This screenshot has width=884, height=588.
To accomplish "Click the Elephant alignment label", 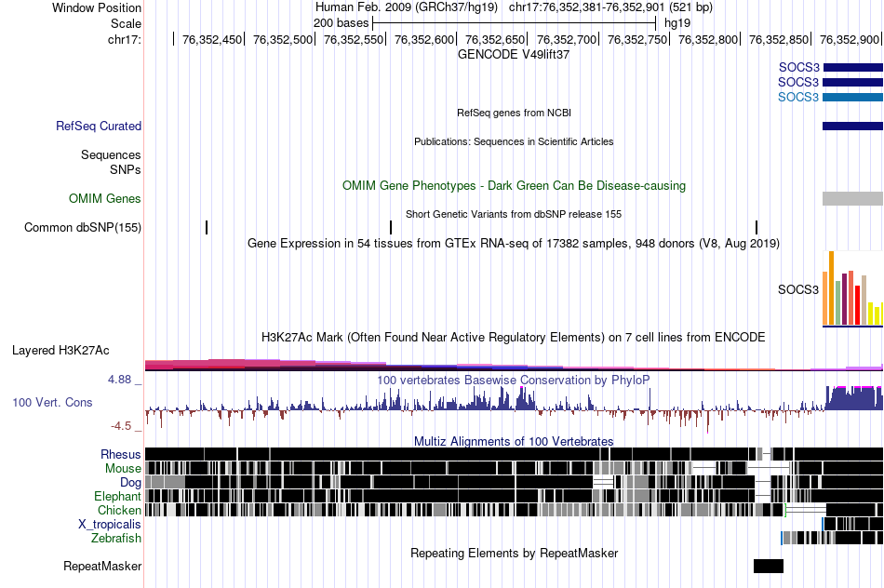I will (x=117, y=497).
